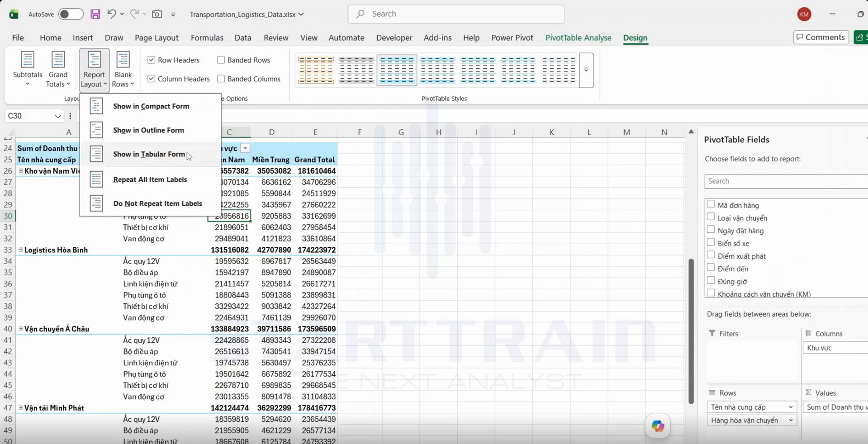Open the Name Box dropdown
868x444 pixels.
[x=57, y=116]
